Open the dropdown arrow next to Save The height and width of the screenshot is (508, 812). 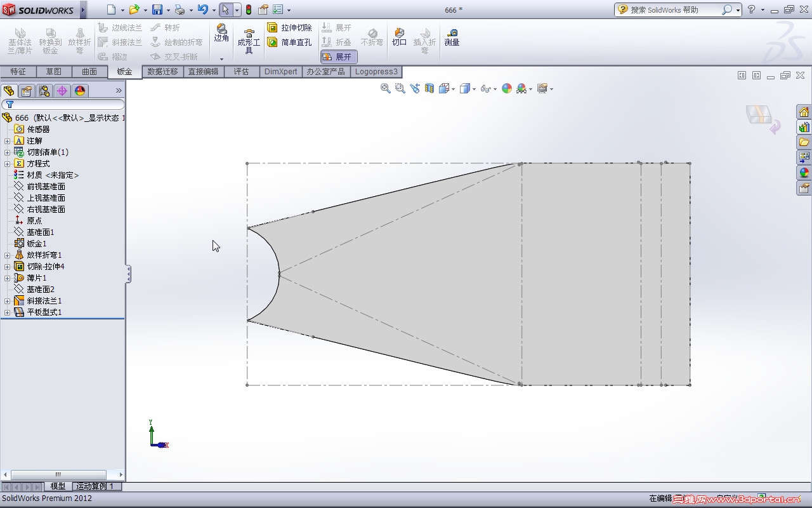coord(168,10)
